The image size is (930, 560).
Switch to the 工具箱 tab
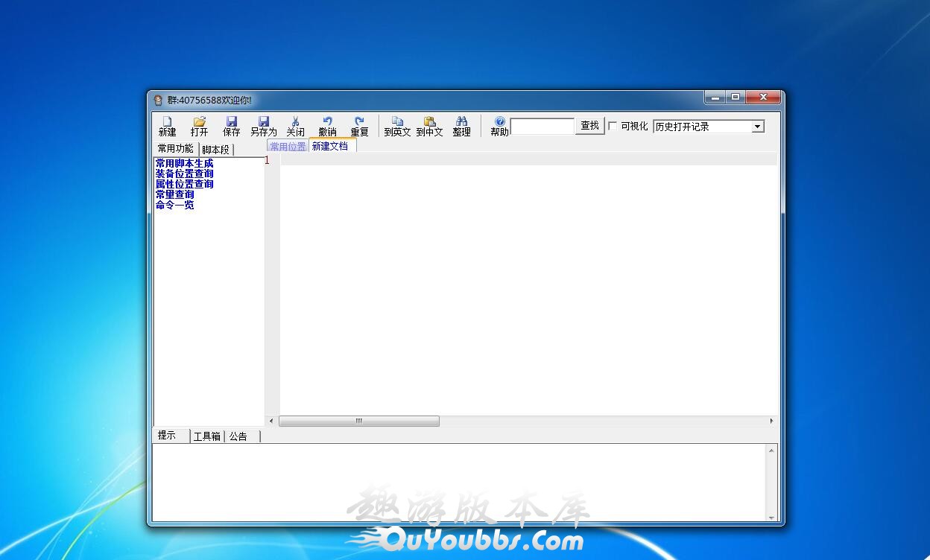[x=206, y=436]
